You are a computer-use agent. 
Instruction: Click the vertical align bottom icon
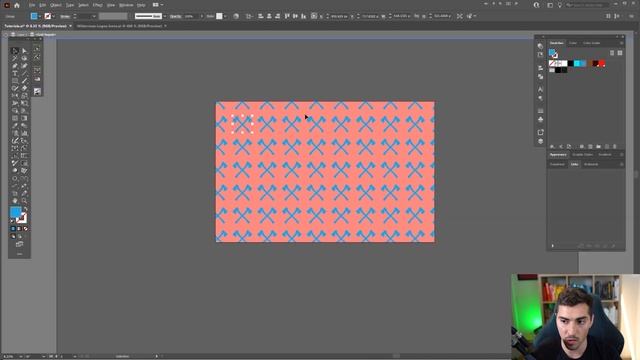[x=303, y=16]
